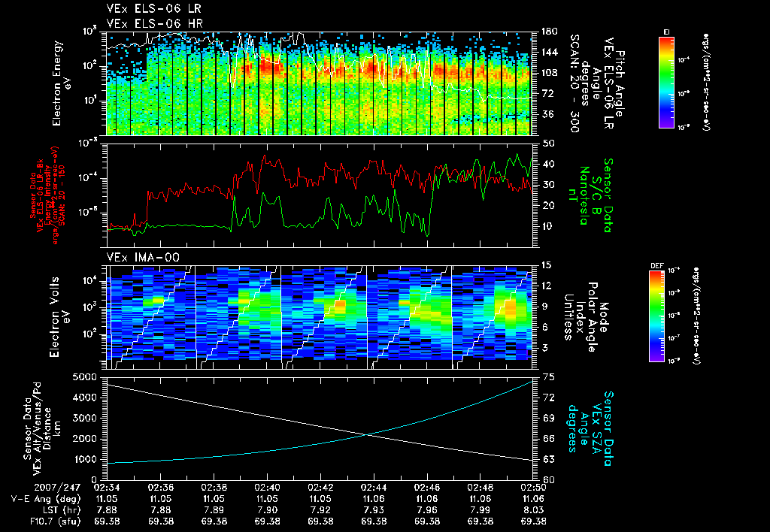Click the 144 pitch angle tick
770x532 pixels.
[549, 52]
